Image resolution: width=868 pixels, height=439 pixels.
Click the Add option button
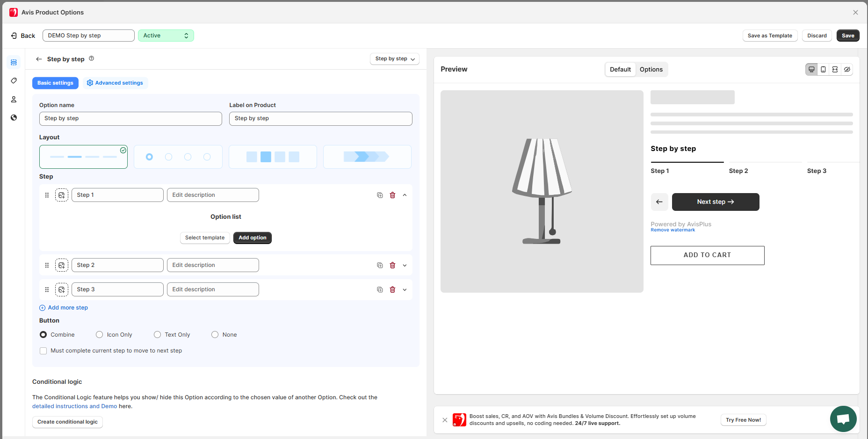(252, 238)
